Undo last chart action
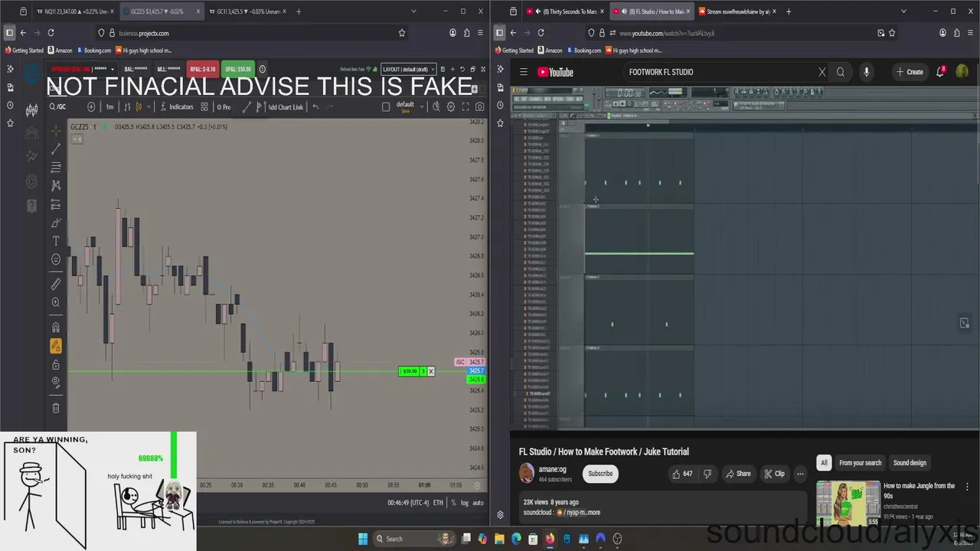The image size is (980, 551). [x=315, y=107]
